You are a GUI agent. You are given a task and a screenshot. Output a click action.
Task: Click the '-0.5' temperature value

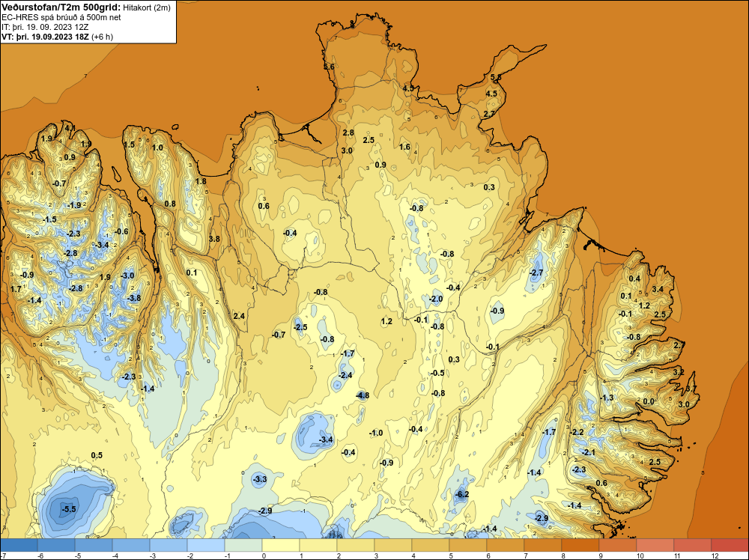[x=437, y=373]
